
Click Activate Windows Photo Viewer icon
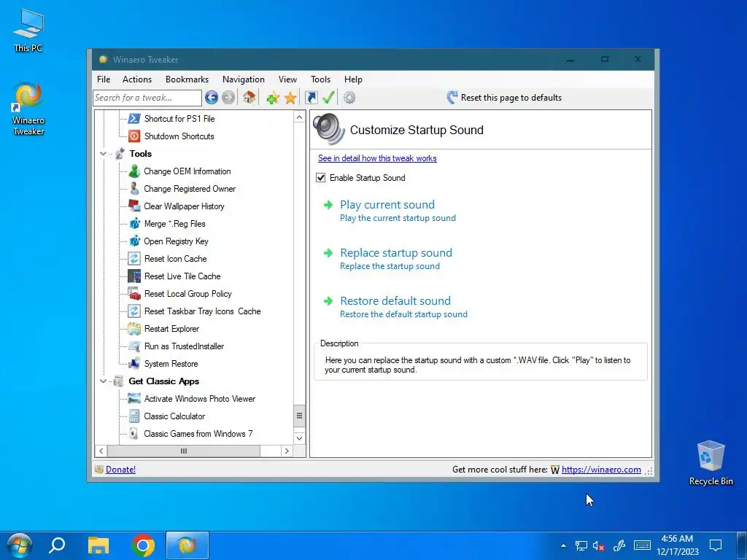(x=134, y=399)
